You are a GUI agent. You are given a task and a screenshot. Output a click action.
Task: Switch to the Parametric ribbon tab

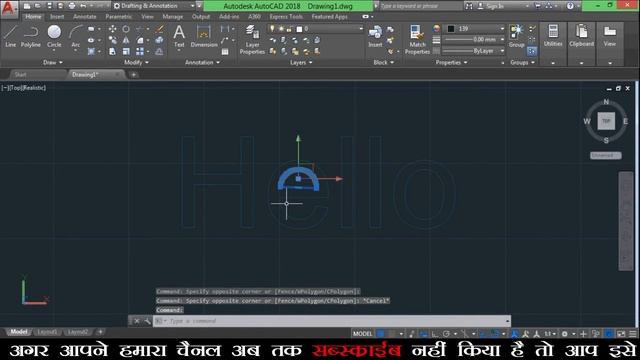[x=118, y=17]
